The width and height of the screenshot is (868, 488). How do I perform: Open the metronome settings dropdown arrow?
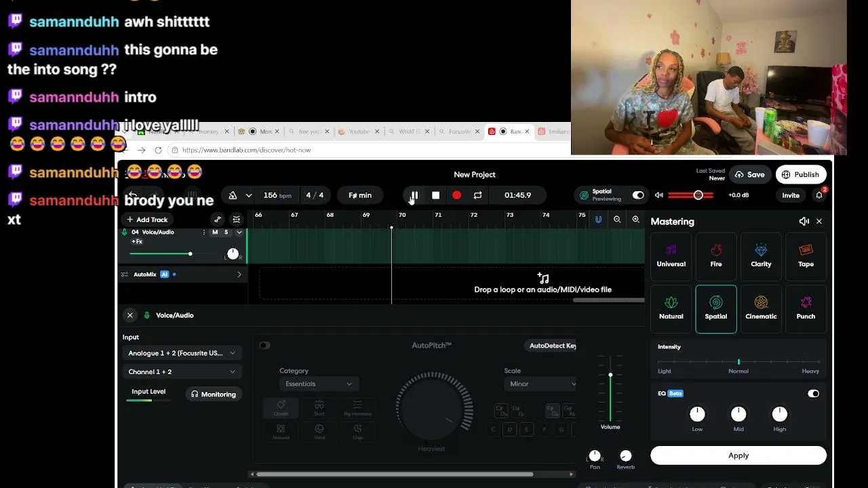(249, 195)
